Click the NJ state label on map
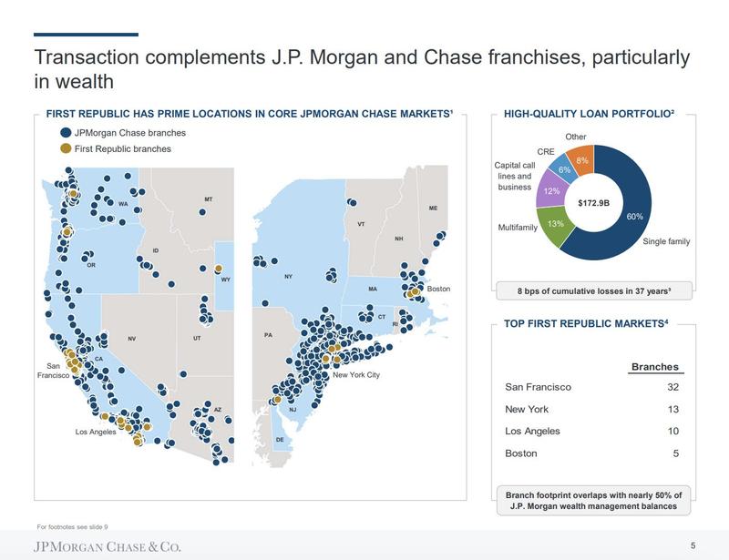This screenshot has height=560, width=729. click(293, 410)
